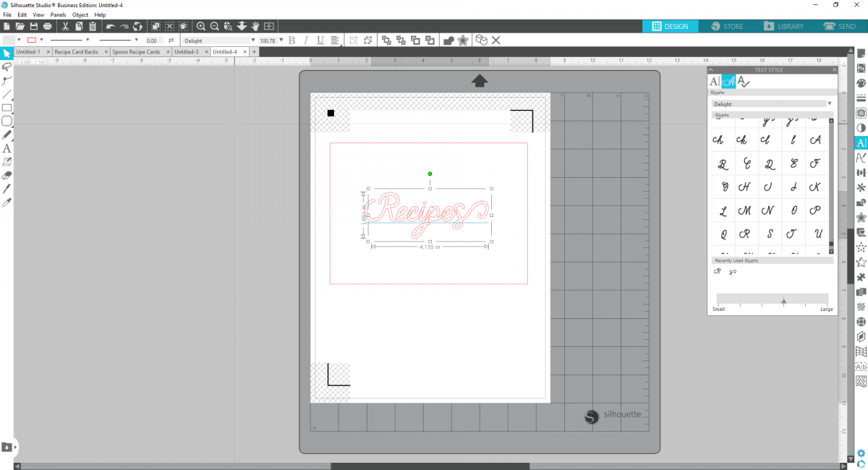The height and width of the screenshot is (470, 868).
Task: Switch to the Glyphs tab in Text Style
Action: (x=728, y=82)
